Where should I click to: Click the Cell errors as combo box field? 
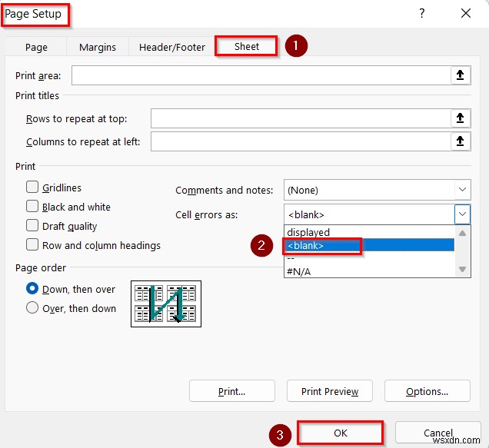coord(369,214)
